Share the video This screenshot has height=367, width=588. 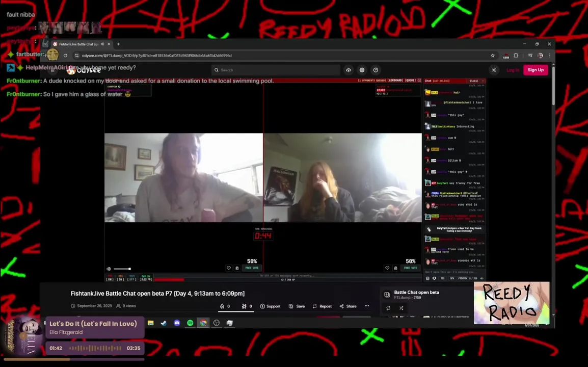click(x=348, y=306)
